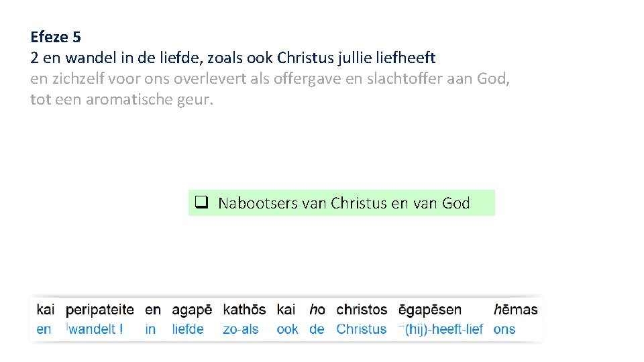Click the square bullet before Nabootsers
This screenshot has width=644, height=362.
[x=200, y=202]
